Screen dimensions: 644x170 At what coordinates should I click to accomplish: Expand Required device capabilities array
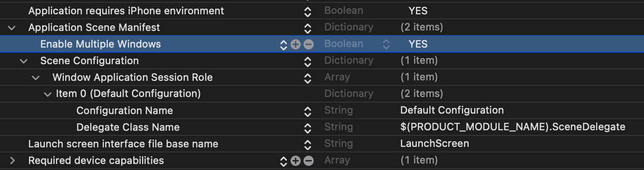12,161
